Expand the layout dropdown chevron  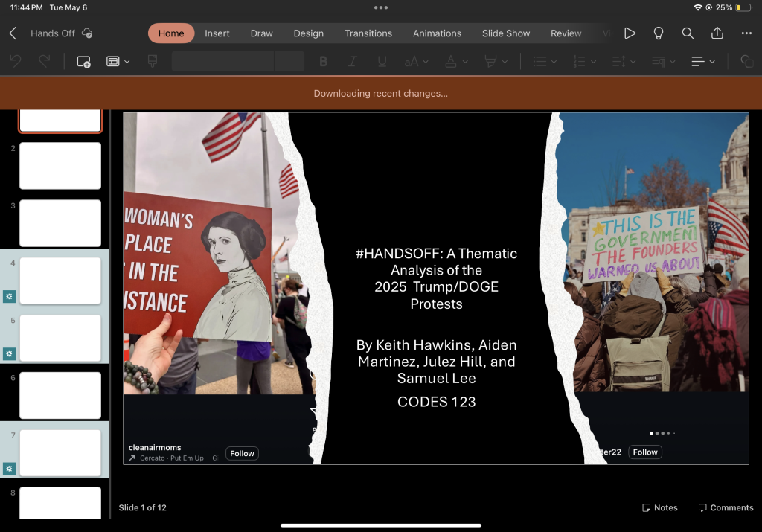[127, 62]
